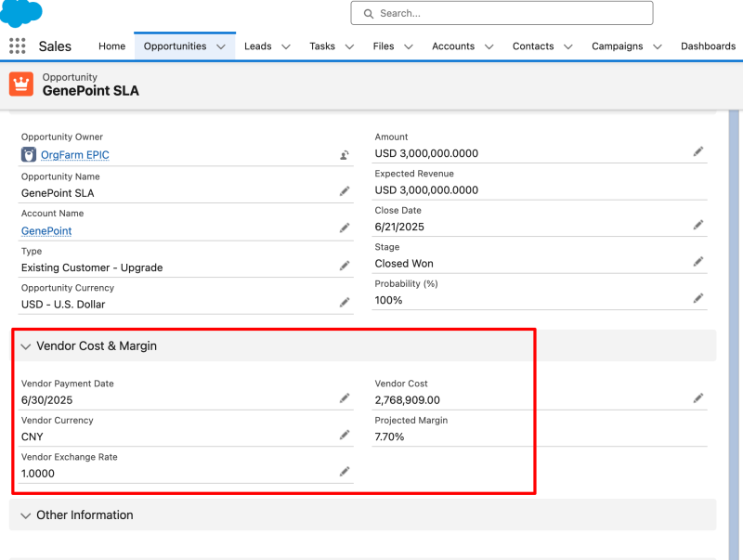Edit Vendor Currency pencil icon
The image size is (743, 560).
pos(345,435)
